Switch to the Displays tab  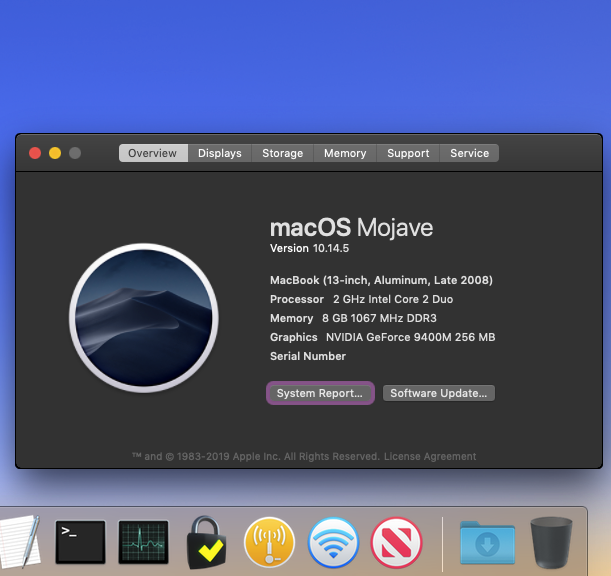click(220, 153)
